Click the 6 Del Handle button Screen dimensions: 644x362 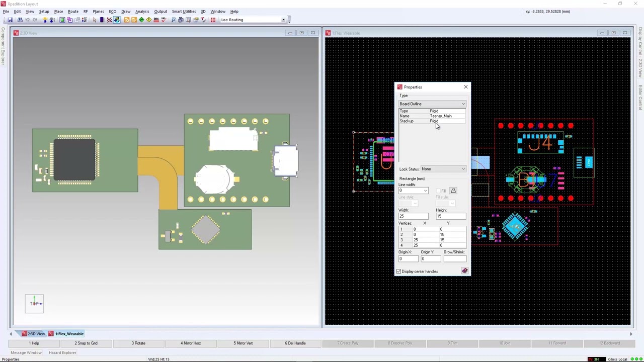[295, 343]
